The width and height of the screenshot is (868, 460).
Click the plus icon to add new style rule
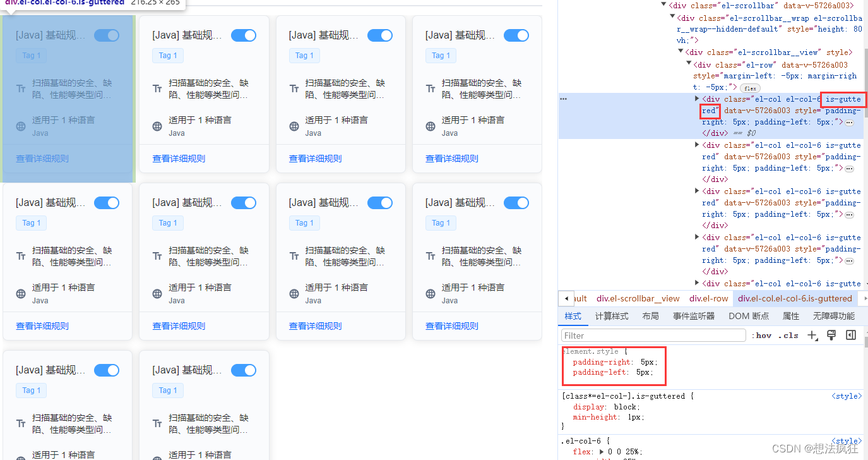[x=812, y=335]
